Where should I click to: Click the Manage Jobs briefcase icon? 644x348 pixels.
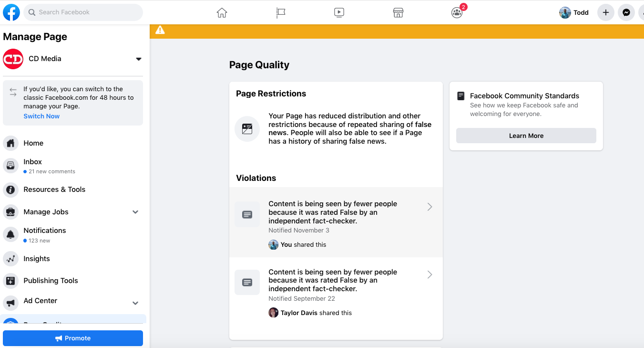coord(10,212)
